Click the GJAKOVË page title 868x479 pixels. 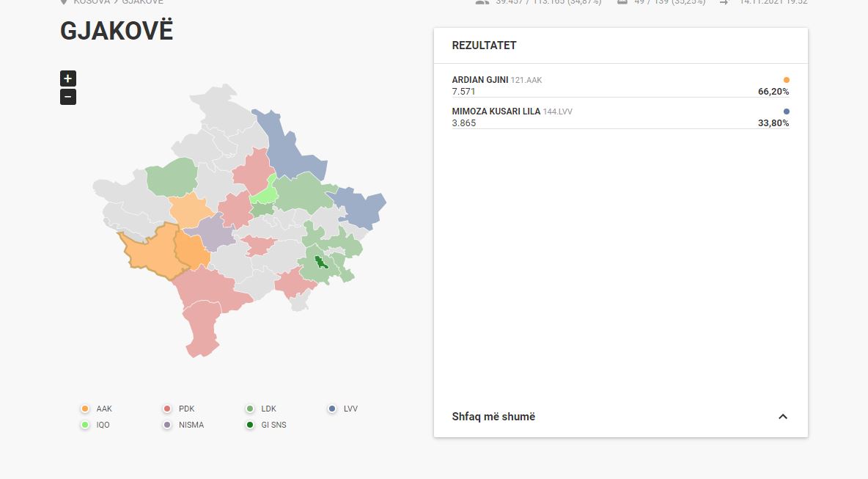tap(117, 31)
